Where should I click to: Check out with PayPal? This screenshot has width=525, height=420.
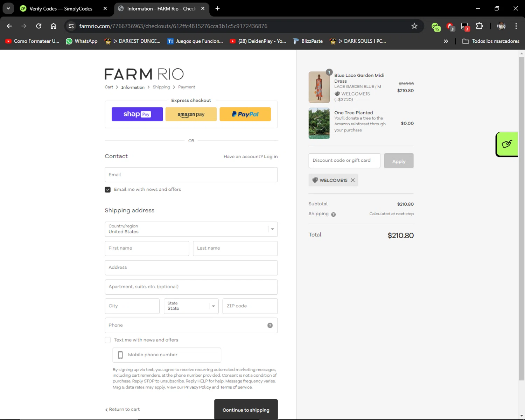(245, 114)
